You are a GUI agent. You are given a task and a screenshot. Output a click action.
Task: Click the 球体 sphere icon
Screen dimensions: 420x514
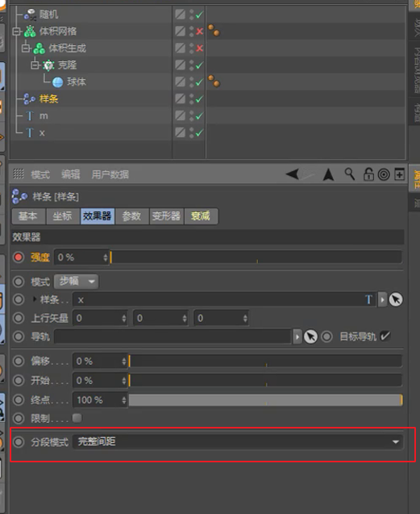coord(58,82)
